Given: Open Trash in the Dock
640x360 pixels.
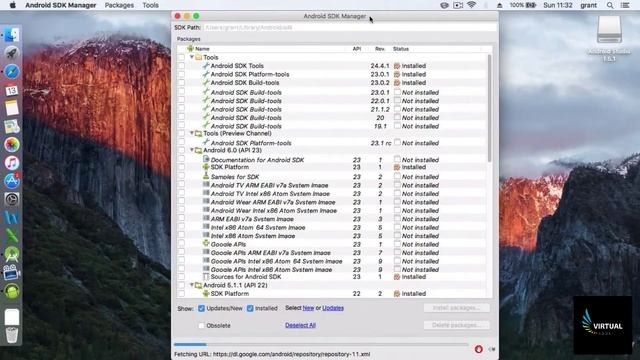Looking at the screenshot, I should [12, 335].
